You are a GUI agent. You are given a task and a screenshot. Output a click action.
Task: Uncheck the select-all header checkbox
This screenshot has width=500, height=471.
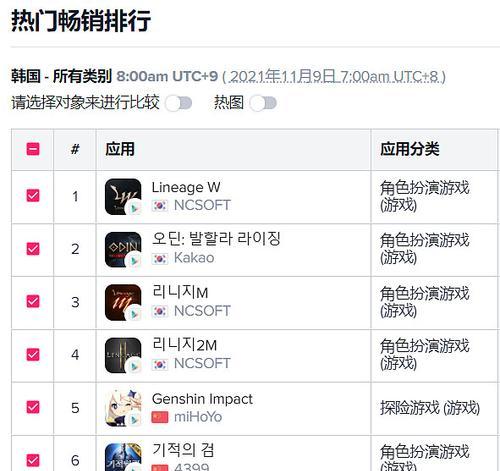point(33,149)
